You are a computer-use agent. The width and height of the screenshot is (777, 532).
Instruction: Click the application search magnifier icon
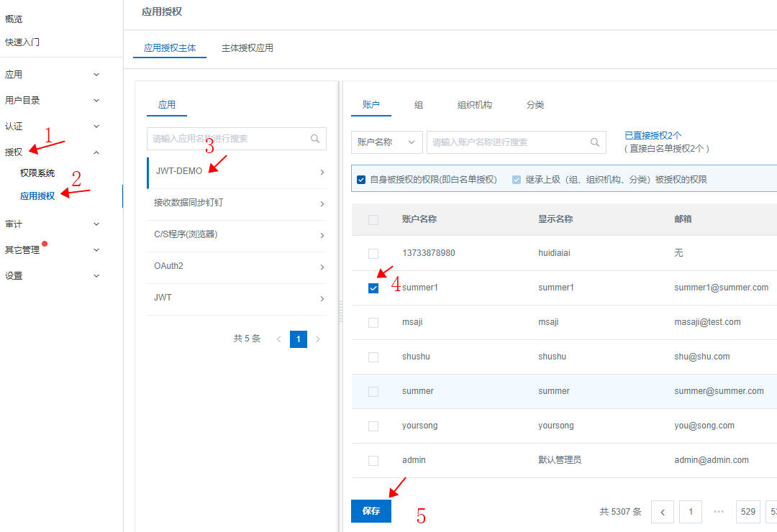[315, 139]
